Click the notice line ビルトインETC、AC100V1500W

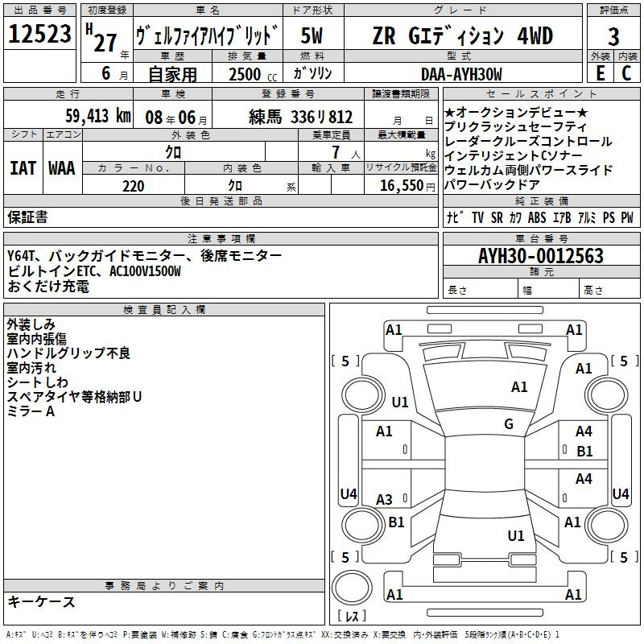[x=94, y=271]
